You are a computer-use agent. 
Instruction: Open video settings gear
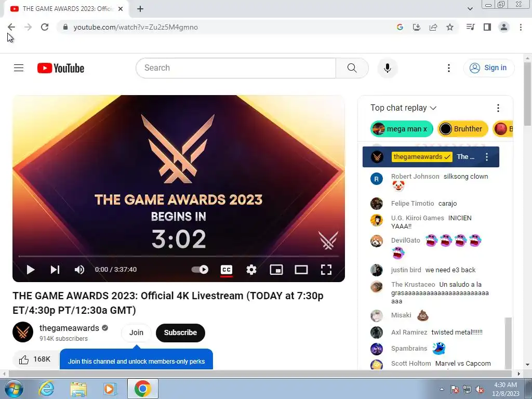tap(251, 270)
